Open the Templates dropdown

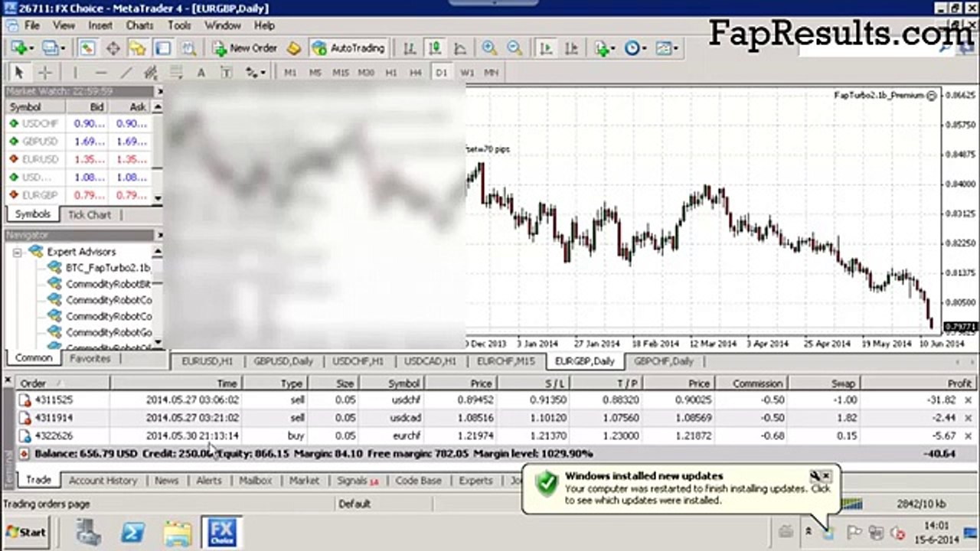click(x=667, y=48)
